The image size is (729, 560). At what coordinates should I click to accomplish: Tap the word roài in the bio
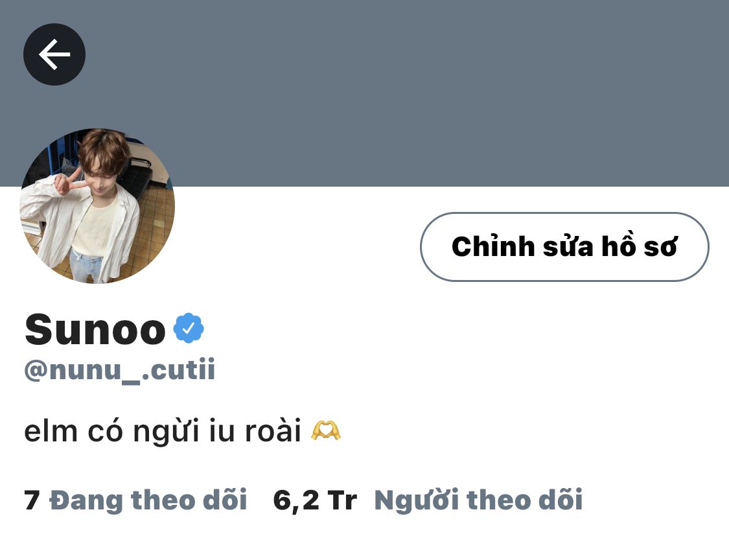[x=273, y=431]
